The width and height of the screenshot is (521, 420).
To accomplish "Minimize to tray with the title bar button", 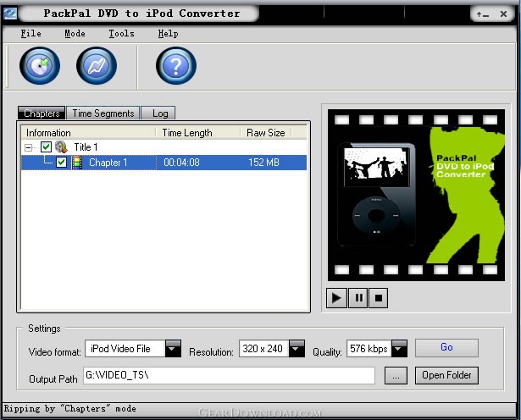I will pos(483,14).
